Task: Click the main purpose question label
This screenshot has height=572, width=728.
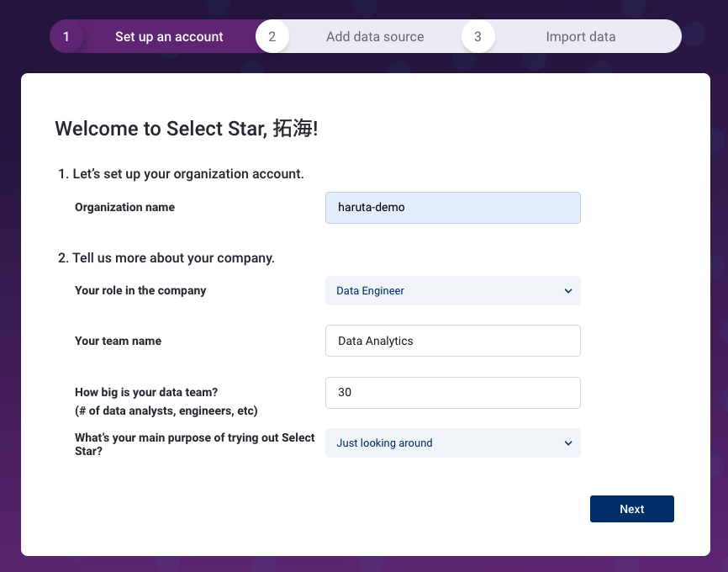Action: click(194, 444)
